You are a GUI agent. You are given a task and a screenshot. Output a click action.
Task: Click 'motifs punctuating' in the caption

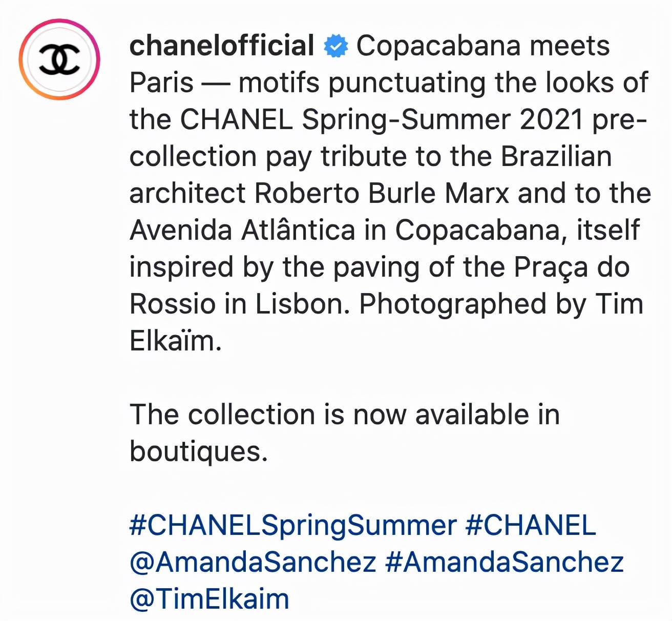(362, 83)
